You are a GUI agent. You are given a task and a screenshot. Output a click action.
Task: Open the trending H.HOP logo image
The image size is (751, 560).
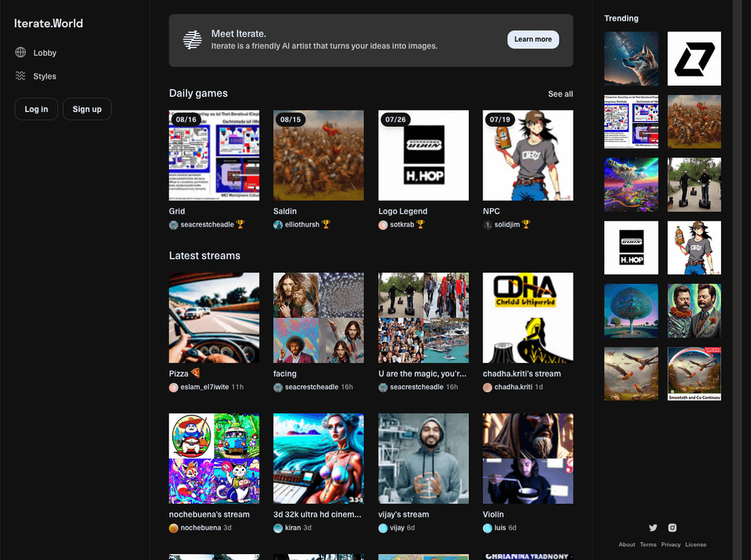point(631,248)
